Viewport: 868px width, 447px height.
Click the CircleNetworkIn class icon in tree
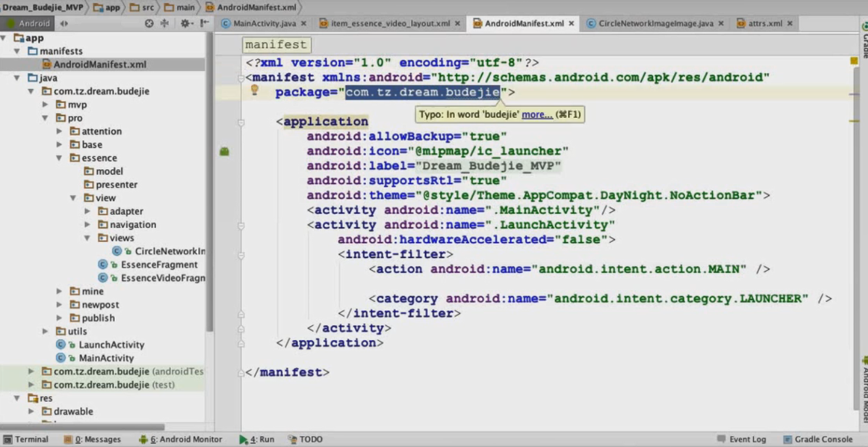[x=117, y=251]
